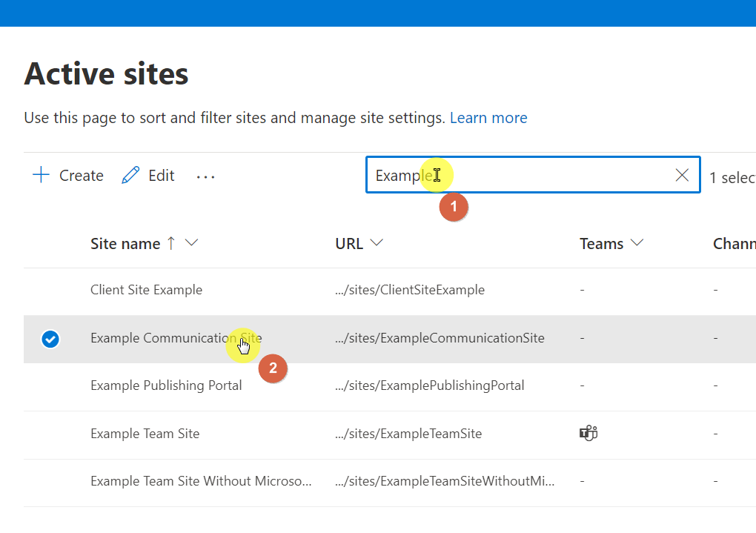This screenshot has height=533, width=756.
Task: Click the .../sites/ClientSiteExample URL
Action: [x=410, y=290]
